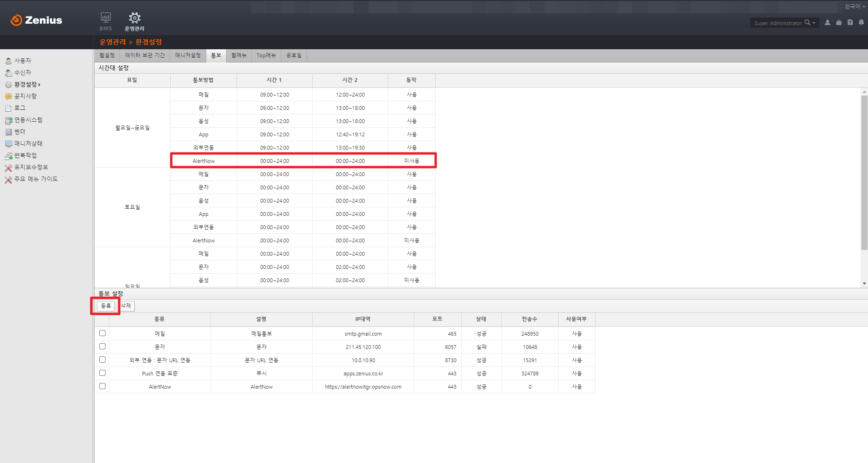
Task: Open the 한국어 language dropdown
Action: point(854,7)
